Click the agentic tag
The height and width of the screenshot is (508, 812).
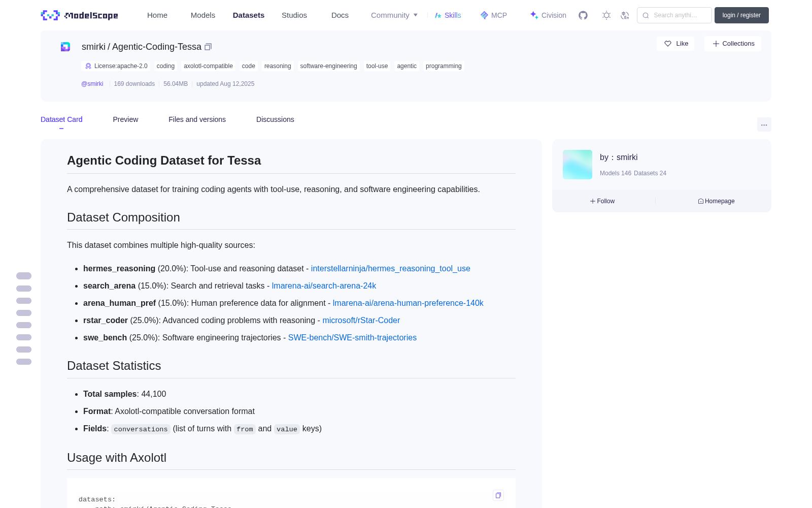pos(407,66)
